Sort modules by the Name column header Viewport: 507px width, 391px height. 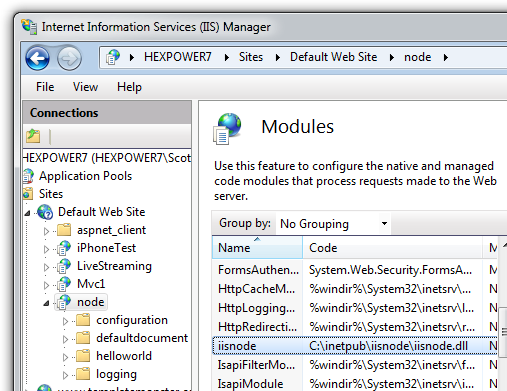point(257,247)
